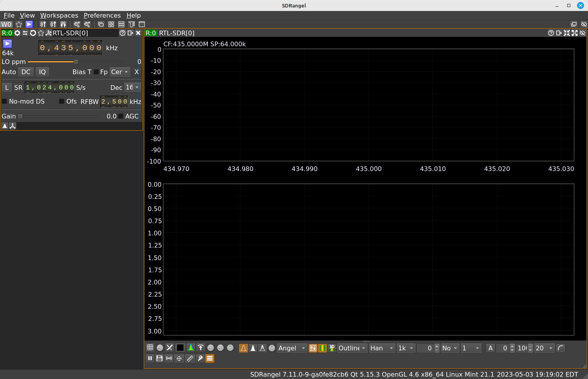Enable Bias T checkbox
The height and width of the screenshot is (379, 588).
(96, 72)
